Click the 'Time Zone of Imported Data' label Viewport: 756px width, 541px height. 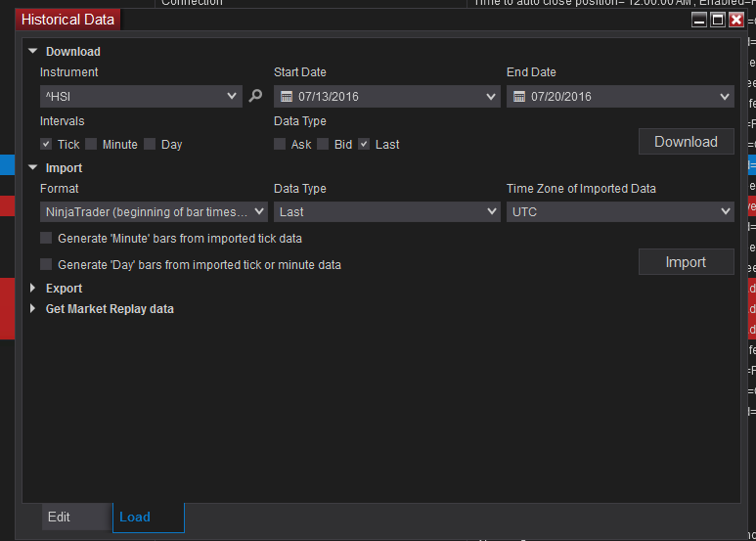(581, 189)
